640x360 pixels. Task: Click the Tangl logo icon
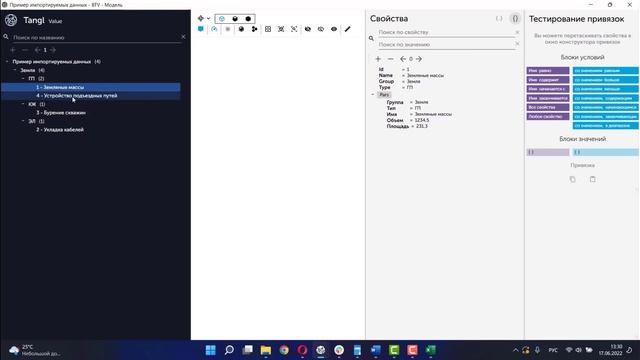(11, 20)
